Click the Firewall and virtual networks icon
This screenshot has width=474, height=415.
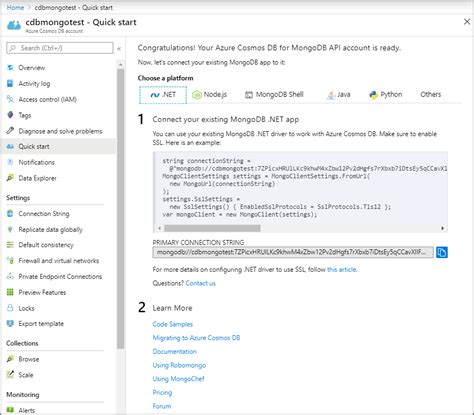click(10, 260)
